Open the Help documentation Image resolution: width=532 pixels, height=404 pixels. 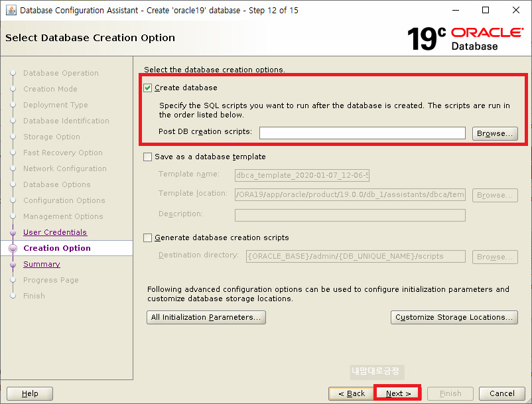pos(30,393)
